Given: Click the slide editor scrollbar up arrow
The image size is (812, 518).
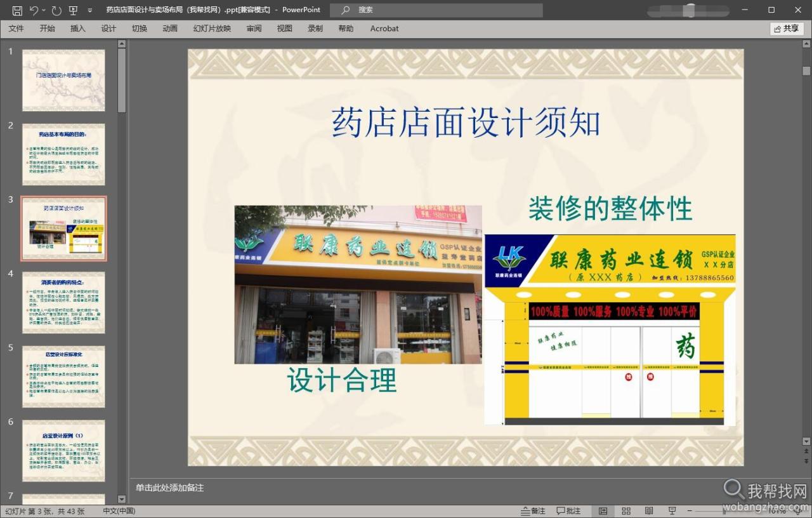Looking at the screenshot, I should (806, 44).
